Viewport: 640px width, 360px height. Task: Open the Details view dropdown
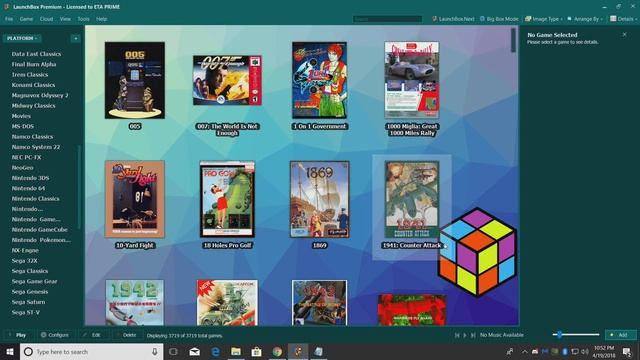(623, 19)
